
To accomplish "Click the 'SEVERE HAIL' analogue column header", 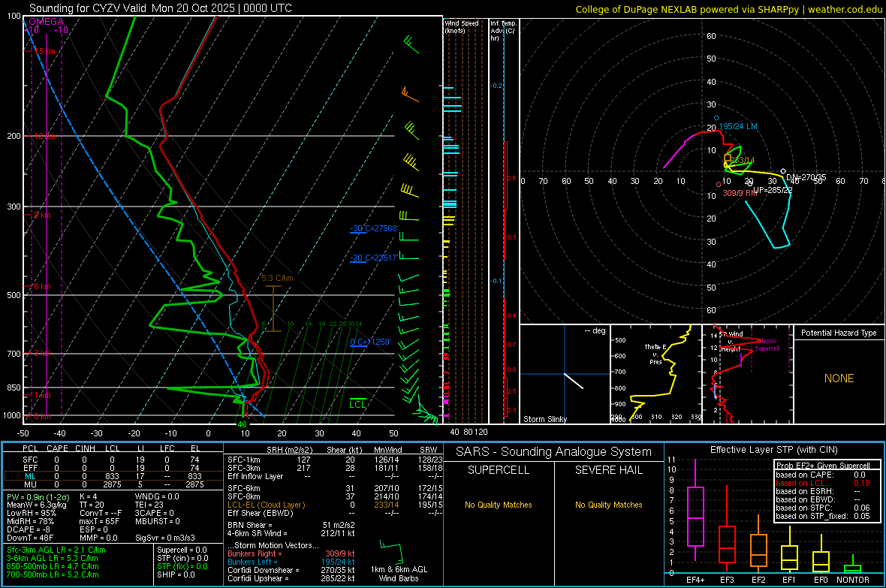I will pos(608,470).
